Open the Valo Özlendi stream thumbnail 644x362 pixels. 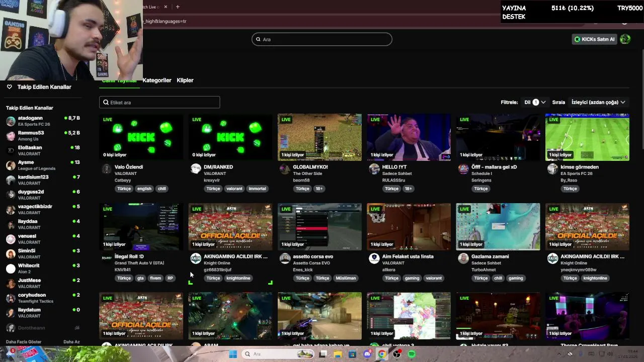click(x=141, y=137)
